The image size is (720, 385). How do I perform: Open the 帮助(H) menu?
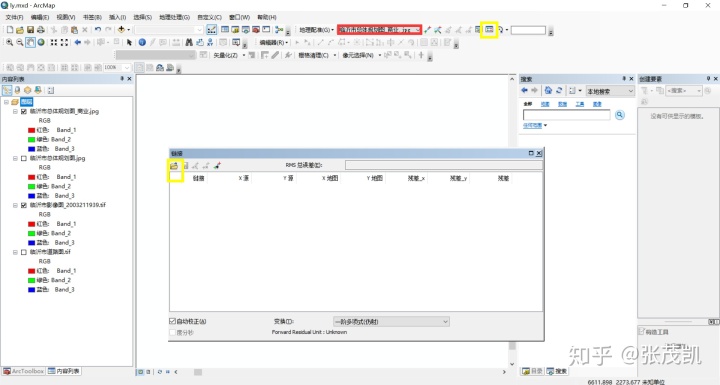tap(267, 17)
